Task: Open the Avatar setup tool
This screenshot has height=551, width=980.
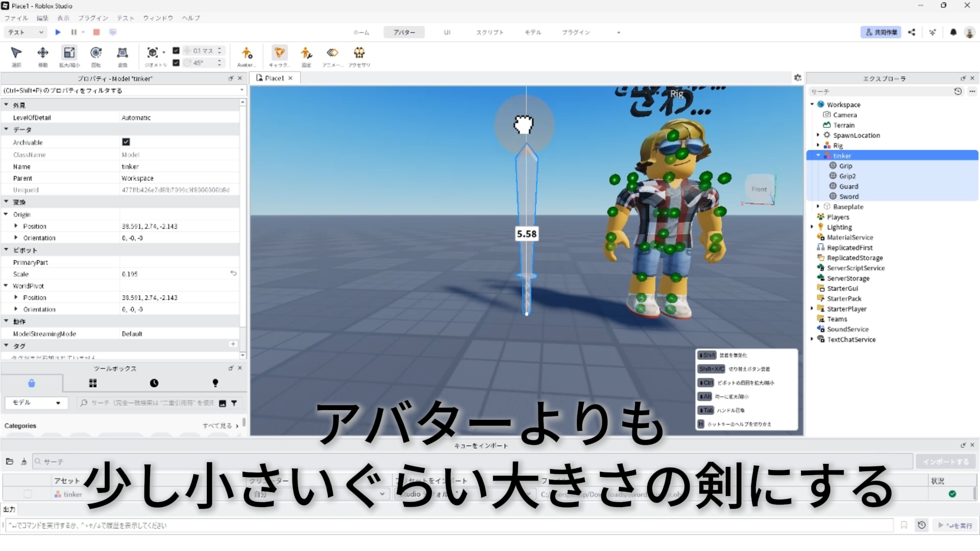Action: [x=247, y=54]
